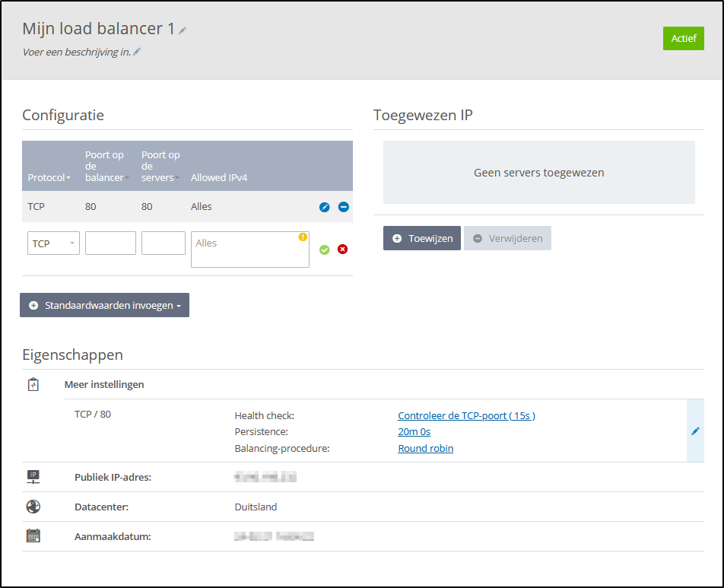Sort by Poort op de balancer column
The width and height of the screenshot is (724, 588).
105,167
